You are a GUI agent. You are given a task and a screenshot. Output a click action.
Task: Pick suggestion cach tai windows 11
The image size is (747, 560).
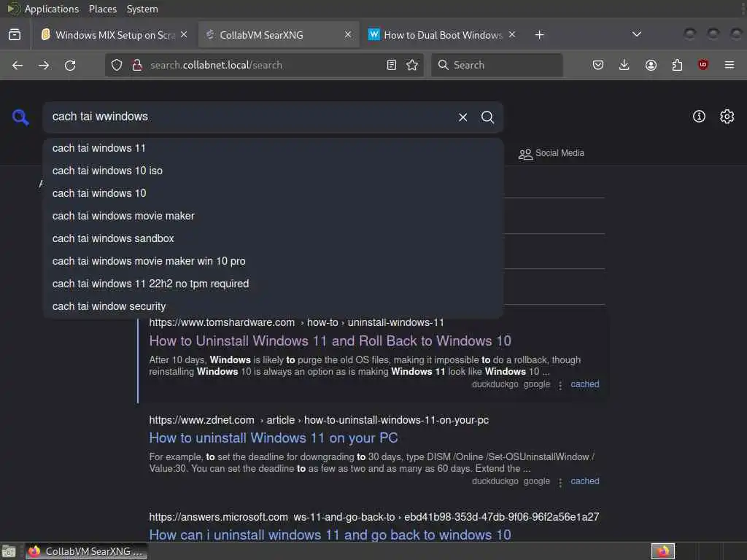(x=273, y=148)
